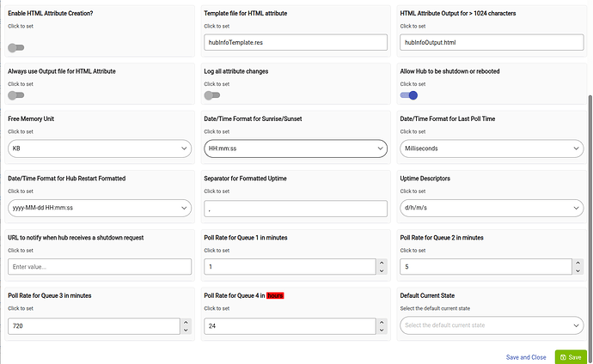The width and height of the screenshot is (593, 364).
Task: Enable Log all attribute changes switch
Action: pyautogui.click(x=211, y=95)
